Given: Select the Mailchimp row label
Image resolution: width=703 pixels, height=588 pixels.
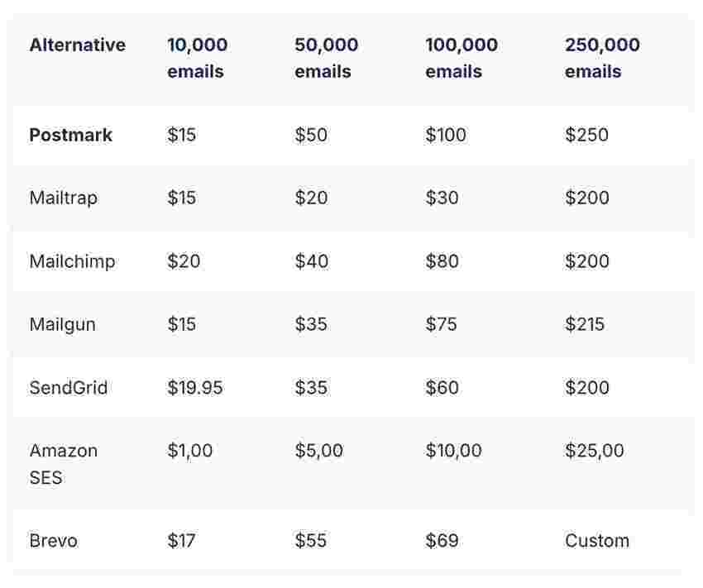Looking at the screenshot, I should tap(72, 261).
